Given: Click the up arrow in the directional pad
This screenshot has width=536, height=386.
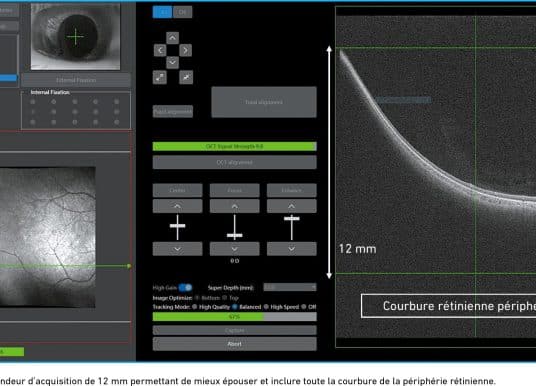Looking at the screenshot, I should click(172, 38).
